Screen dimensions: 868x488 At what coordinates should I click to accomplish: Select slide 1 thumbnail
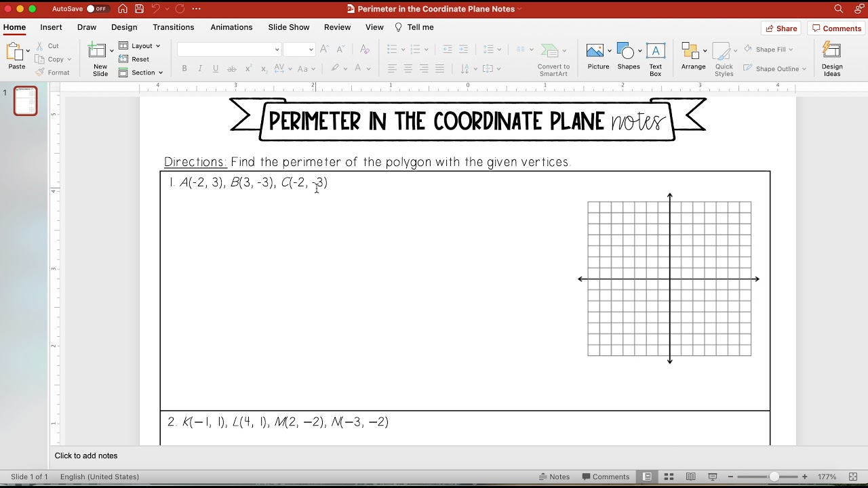26,101
